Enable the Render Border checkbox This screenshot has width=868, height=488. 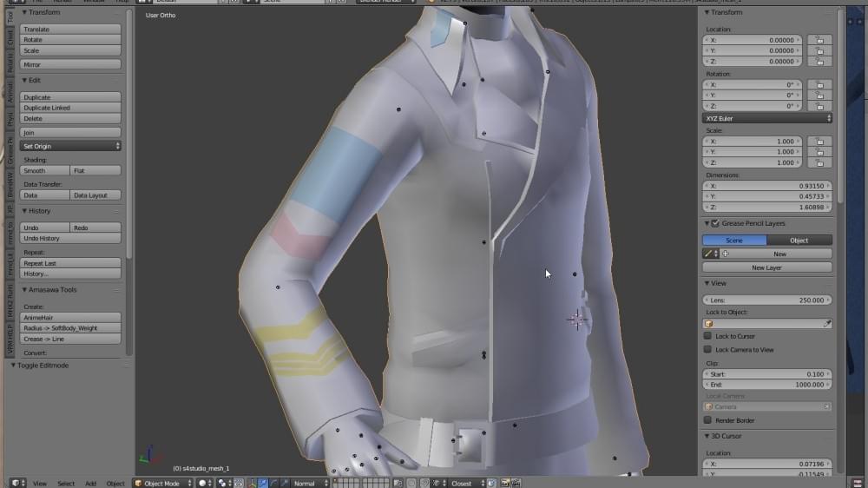707,420
